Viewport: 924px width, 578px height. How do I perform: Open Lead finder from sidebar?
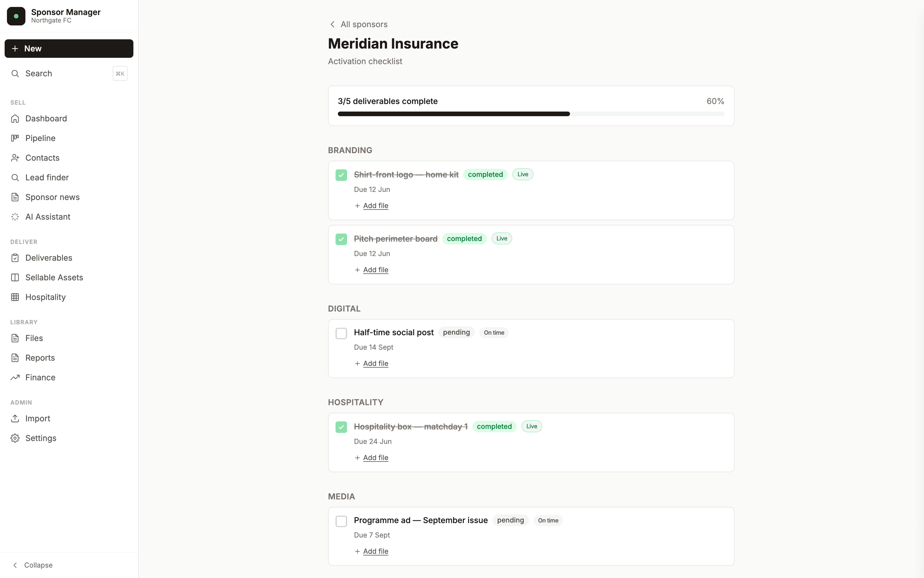coord(69,177)
